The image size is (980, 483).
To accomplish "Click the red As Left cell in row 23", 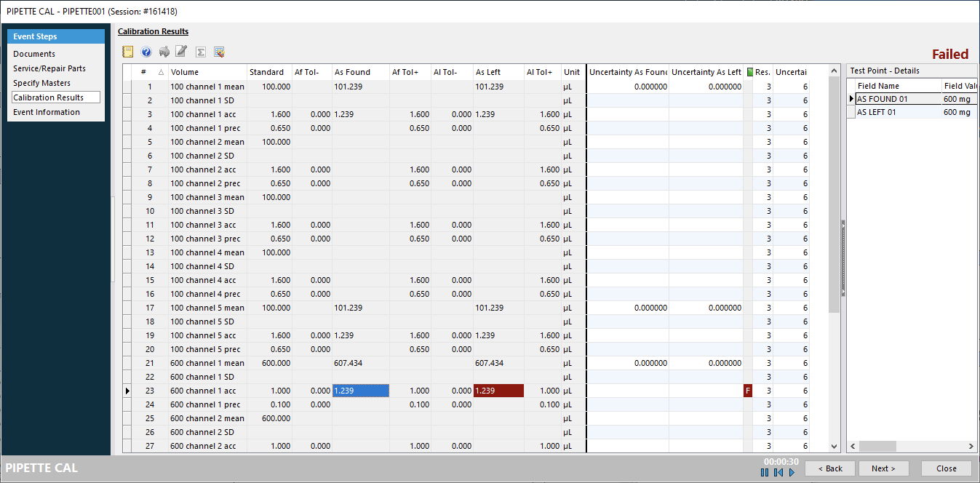I will click(x=498, y=391).
